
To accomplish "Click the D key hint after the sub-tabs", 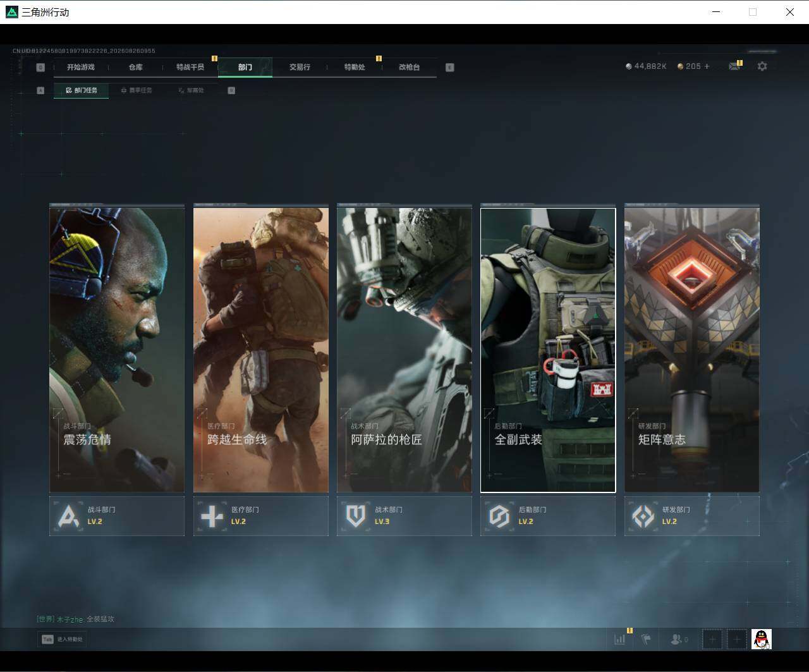I will tap(231, 90).
